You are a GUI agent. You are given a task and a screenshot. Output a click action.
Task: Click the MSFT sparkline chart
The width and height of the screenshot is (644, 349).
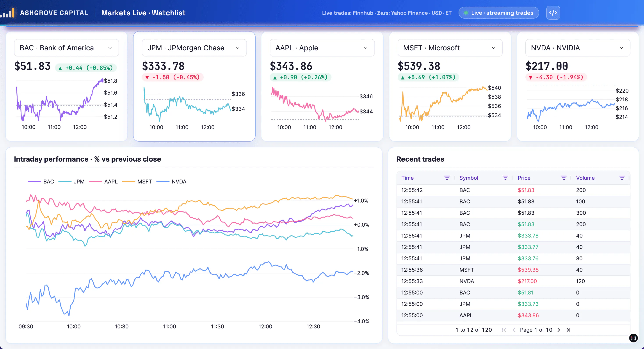tap(444, 104)
